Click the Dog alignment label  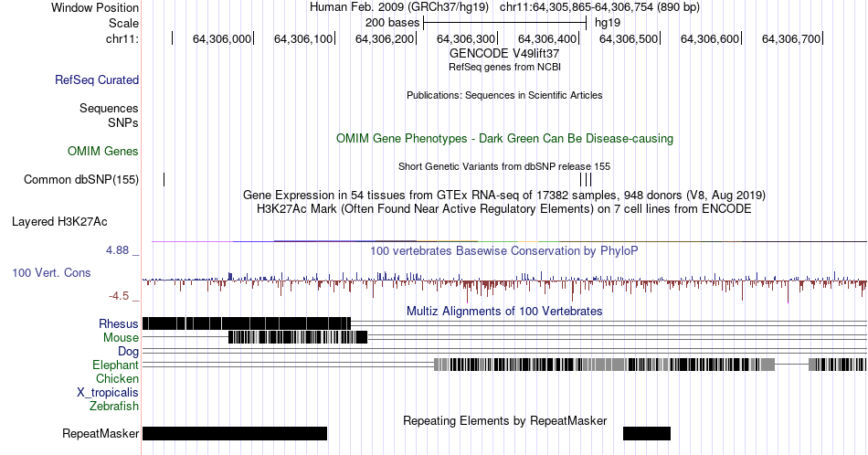pos(129,352)
